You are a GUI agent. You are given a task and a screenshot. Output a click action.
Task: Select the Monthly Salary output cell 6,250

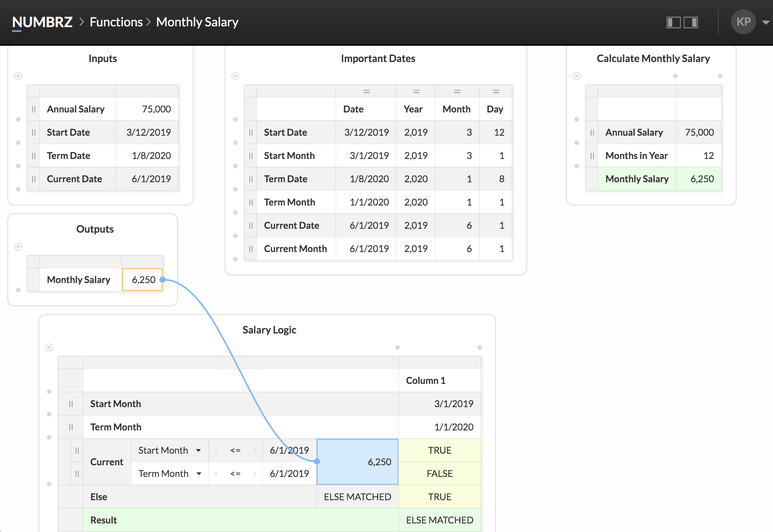[x=142, y=280]
